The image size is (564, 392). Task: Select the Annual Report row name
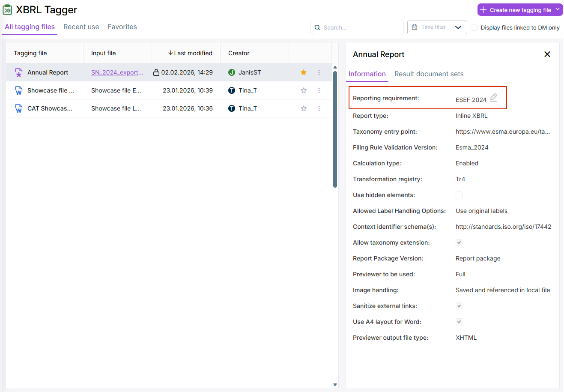pos(48,72)
